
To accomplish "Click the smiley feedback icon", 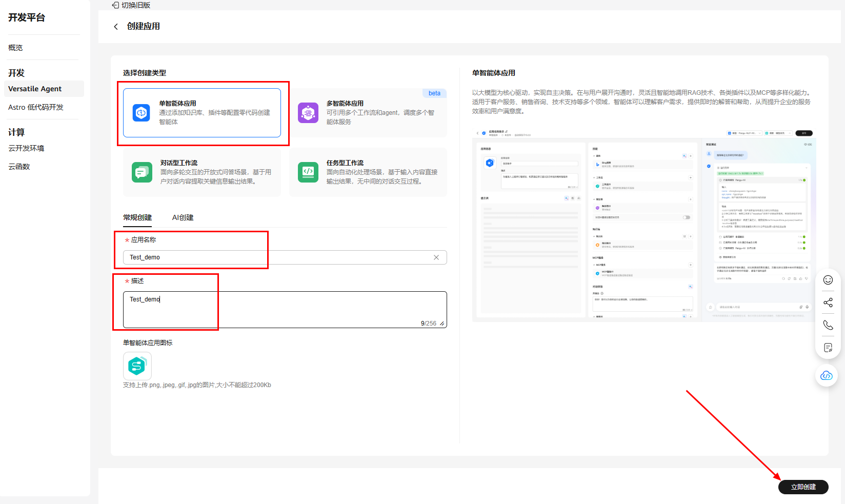I will (828, 280).
